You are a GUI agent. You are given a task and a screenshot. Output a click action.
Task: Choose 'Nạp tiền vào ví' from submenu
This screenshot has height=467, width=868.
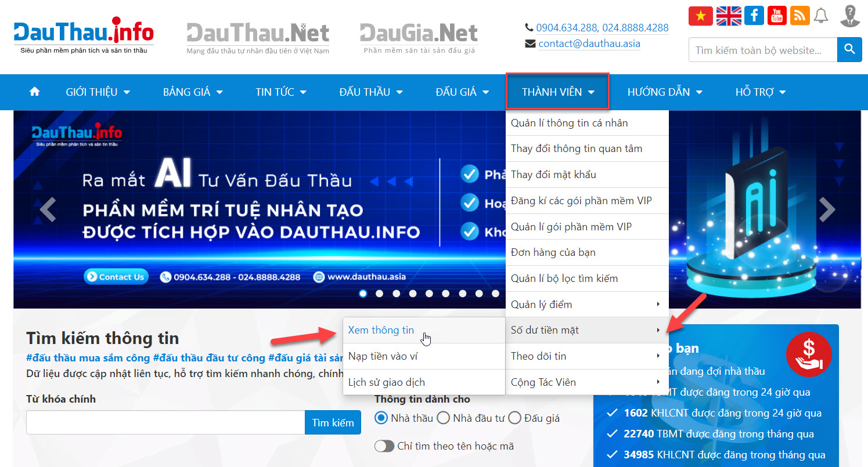pyautogui.click(x=424, y=356)
